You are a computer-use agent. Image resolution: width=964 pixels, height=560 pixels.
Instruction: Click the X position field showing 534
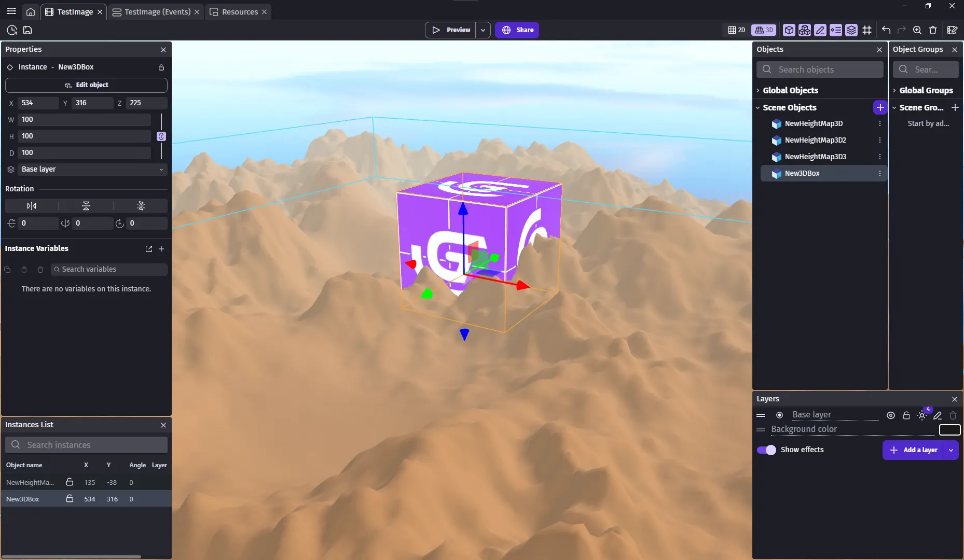click(x=38, y=103)
